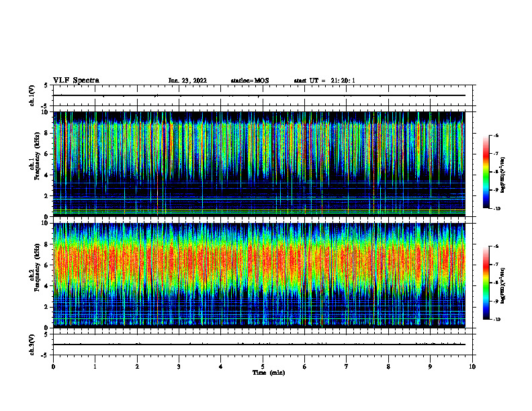Click the "start UT = 21:20: 1" text
Viewport: 532px width, 411px height.
coord(324,81)
